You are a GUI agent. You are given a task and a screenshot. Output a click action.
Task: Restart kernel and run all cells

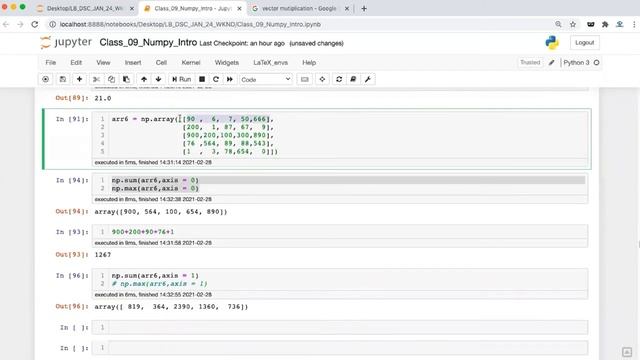click(x=230, y=79)
